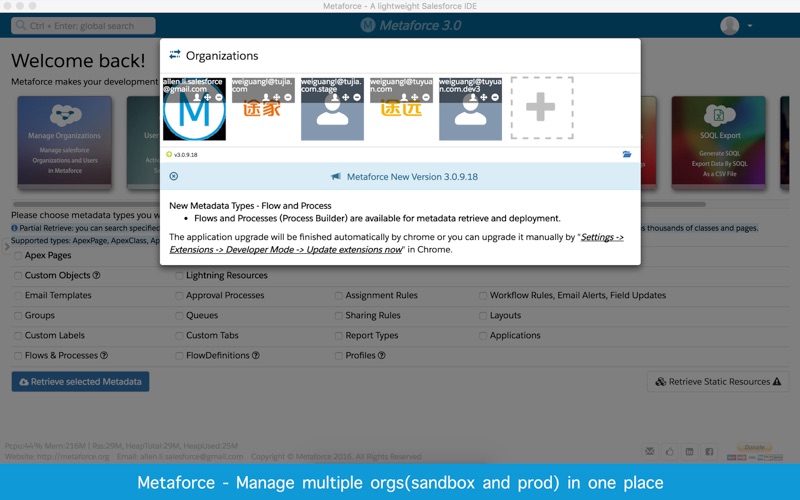Check the Approval Processes checkbox
This screenshot has height=500, width=800.
[179, 295]
